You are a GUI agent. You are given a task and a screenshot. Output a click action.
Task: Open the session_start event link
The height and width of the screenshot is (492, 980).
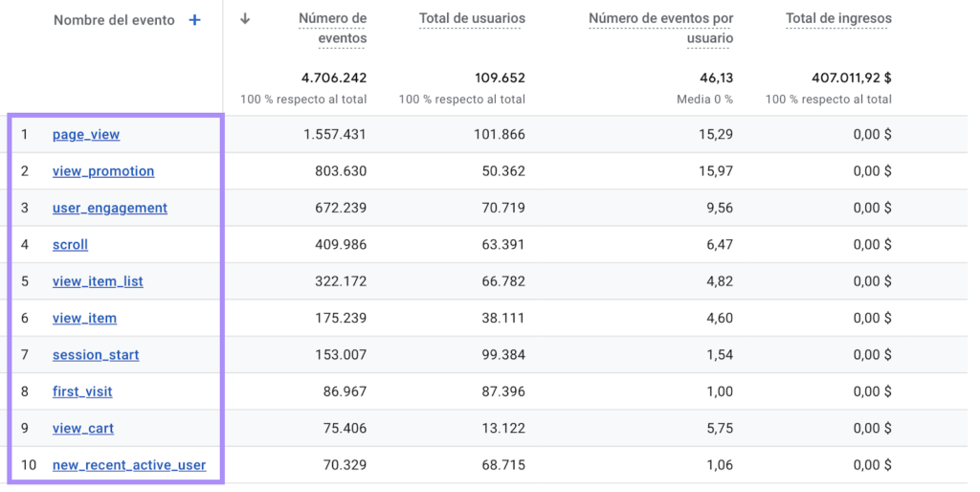click(96, 355)
